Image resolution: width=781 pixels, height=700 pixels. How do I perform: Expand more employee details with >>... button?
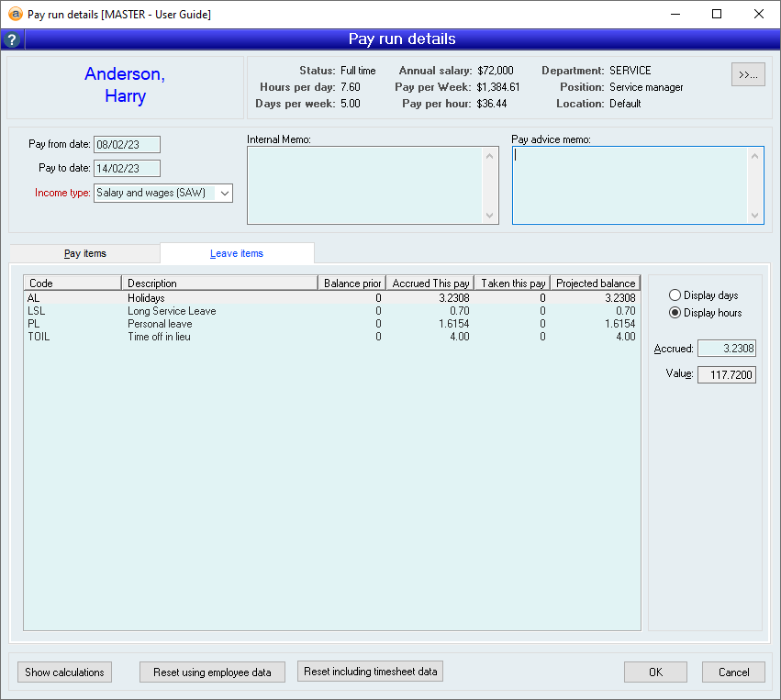pyautogui.click(x=748, y=74)
